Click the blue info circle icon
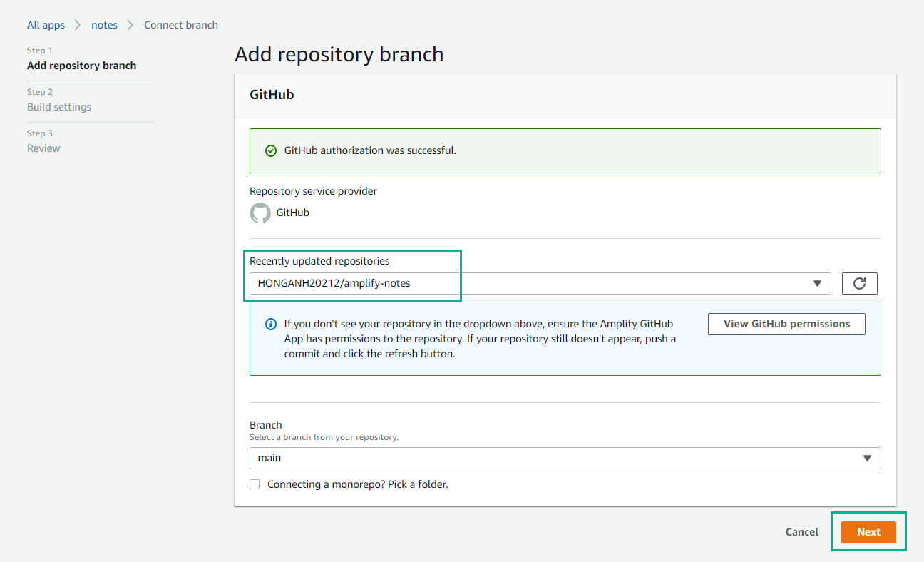924x562 pixels. point(271,324)
